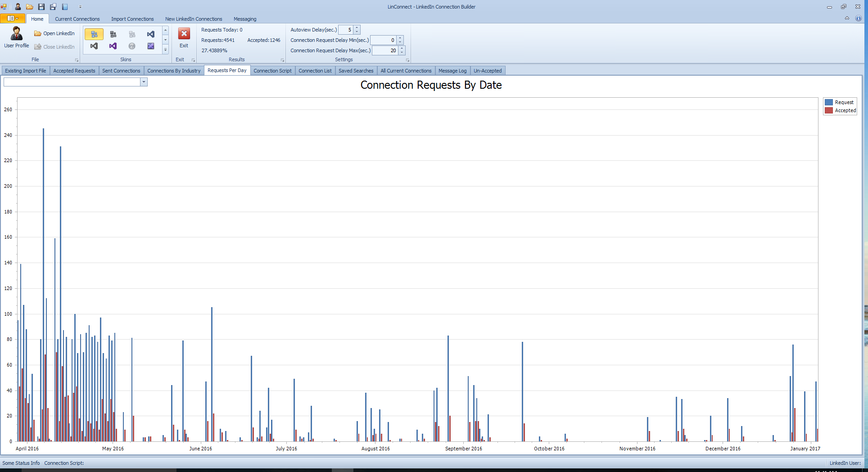Increase Connection Request Delay Min
This screenshot has height=472, width=868.
(400, 38)
